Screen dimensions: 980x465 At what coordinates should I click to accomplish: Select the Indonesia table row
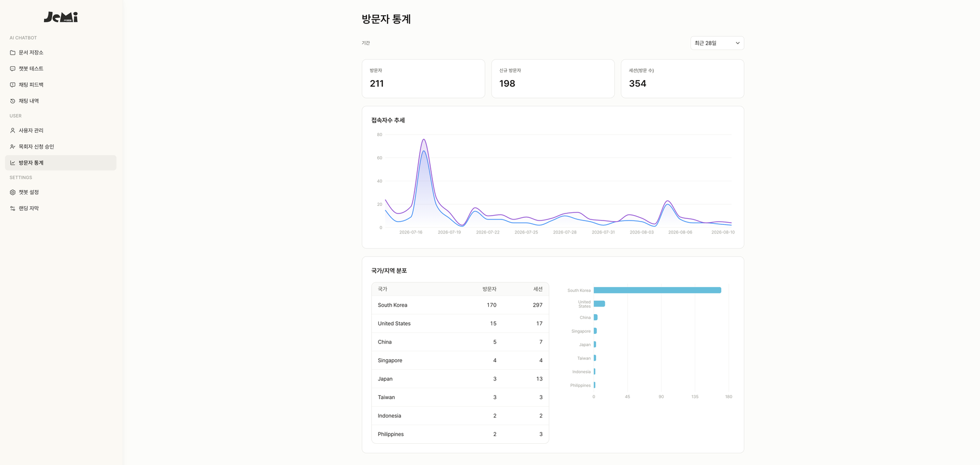pos(460,416)
